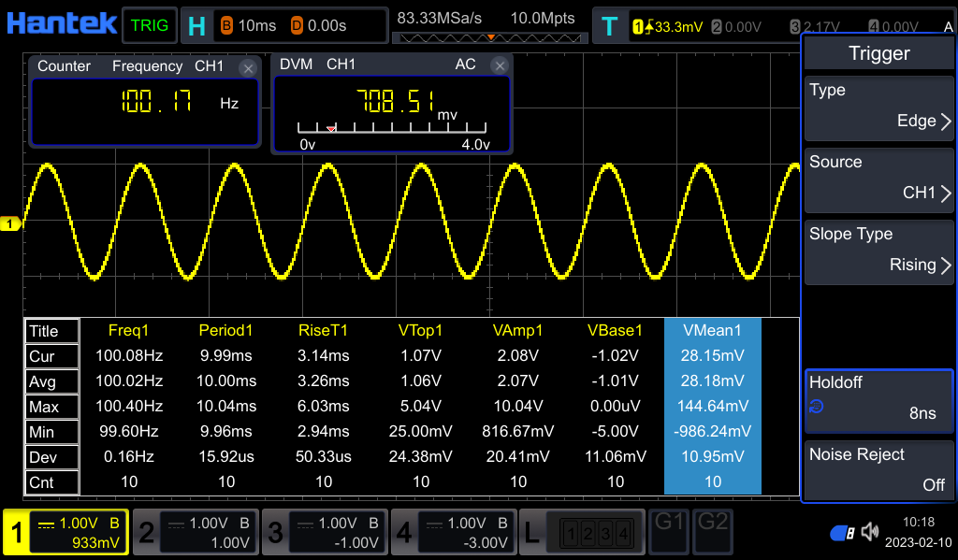The height and width of the screenshot is (560, 958).
Task: Open the trigger Type Edge dropdown
Action: [878, 107]
